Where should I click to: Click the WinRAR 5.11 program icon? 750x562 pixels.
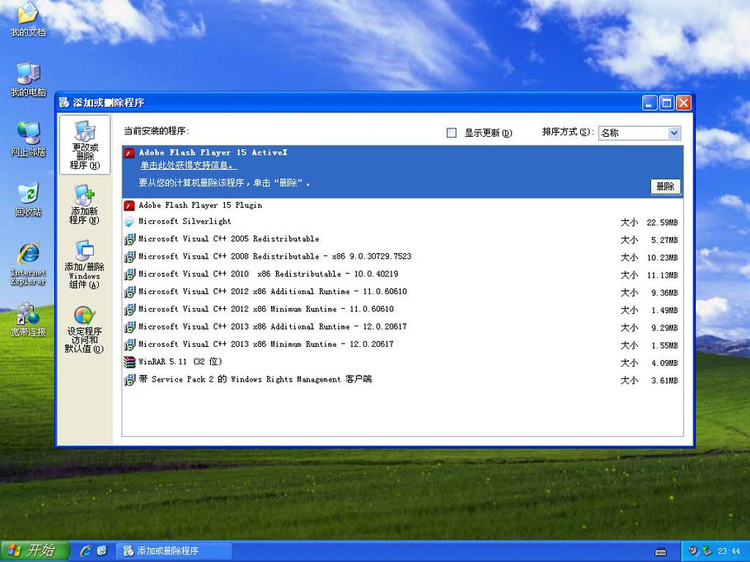coord(129,362)
